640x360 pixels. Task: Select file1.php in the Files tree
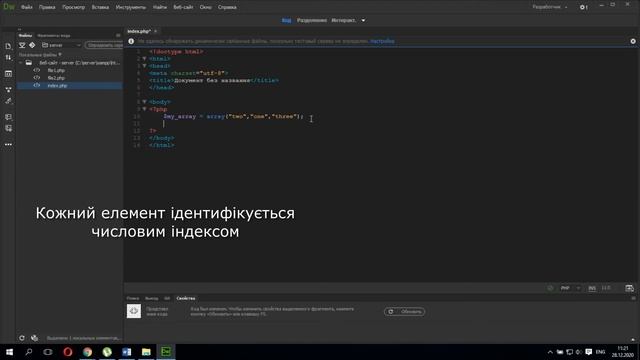56,71
